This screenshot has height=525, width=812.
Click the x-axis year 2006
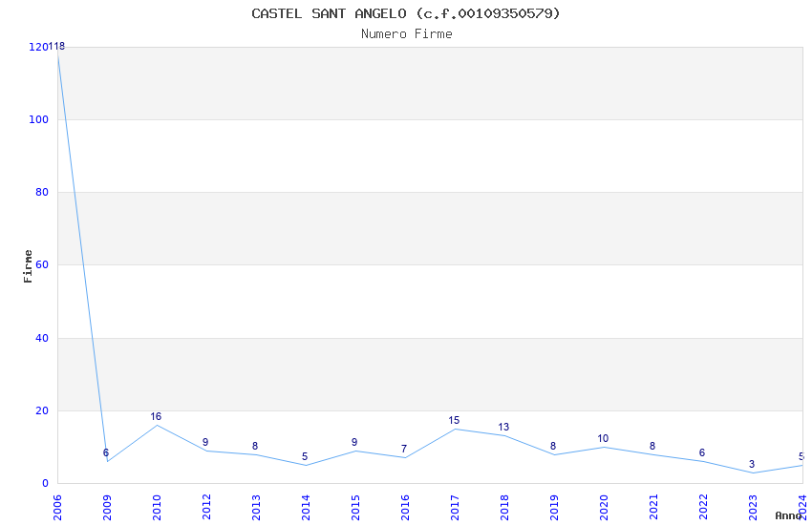point(57,507)
